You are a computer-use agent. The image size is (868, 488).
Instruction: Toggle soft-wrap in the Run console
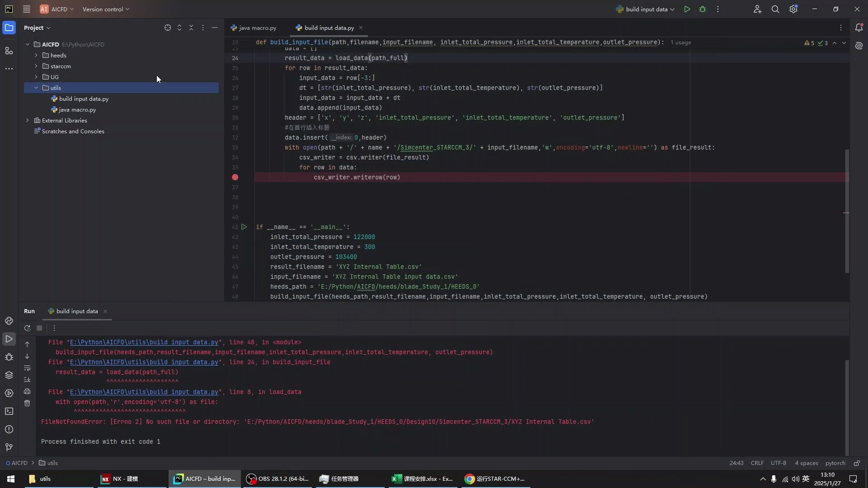tap(27, 368)
